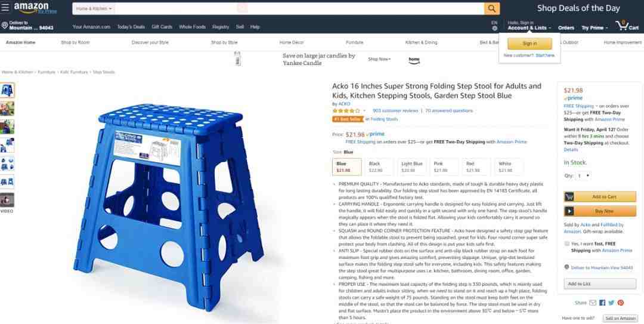Select the video thumbnail
Viewport: 644px width, 324px height.
coord(7,200)
